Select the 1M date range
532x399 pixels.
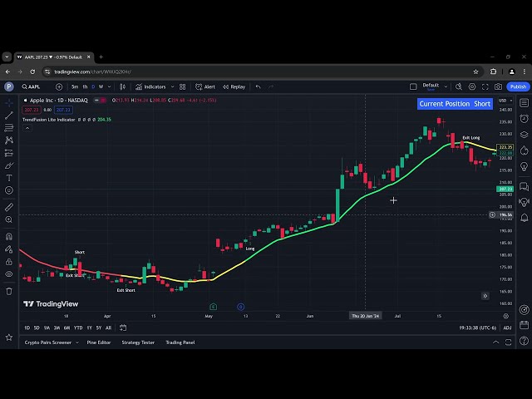tap(47, 328)
